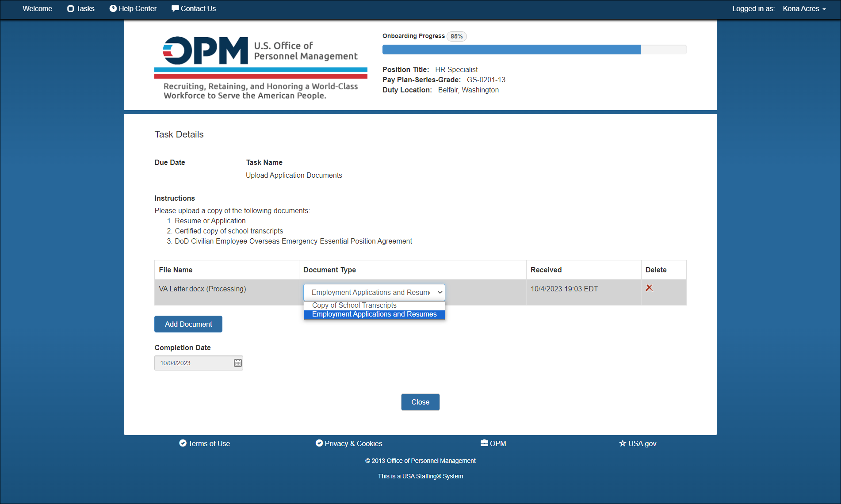
Task: Click the Contact Us speech bubble icon
Action: [x=175, y=8]
